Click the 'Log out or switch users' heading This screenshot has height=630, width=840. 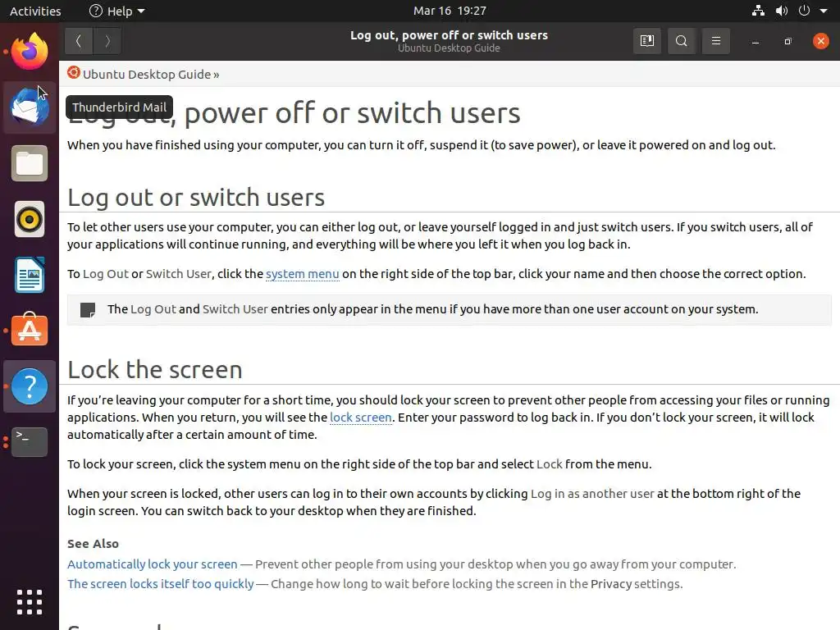coord(196,198)
